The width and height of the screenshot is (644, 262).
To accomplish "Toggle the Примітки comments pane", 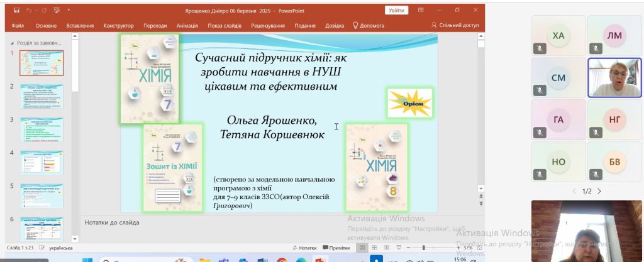I will [x=336, y=248].
